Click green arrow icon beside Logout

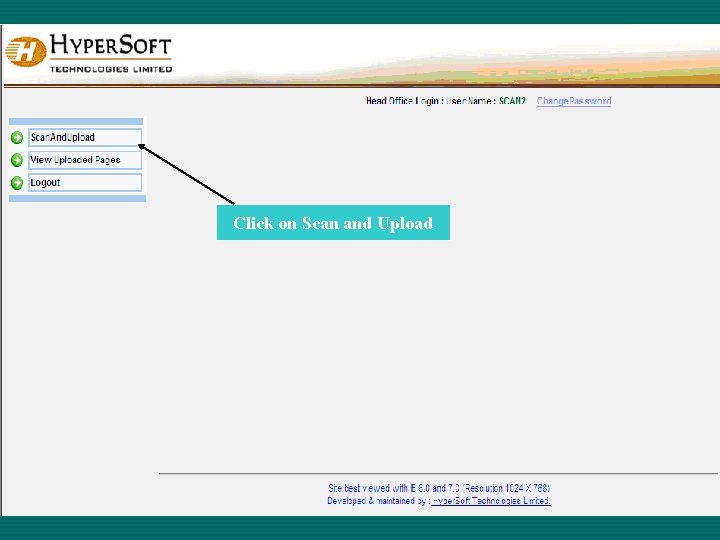click(x=17, y=183)
